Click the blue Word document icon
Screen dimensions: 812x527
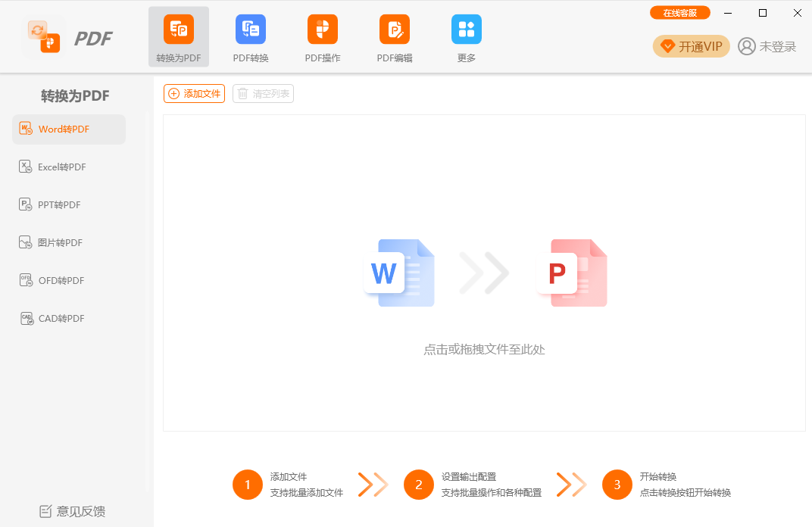pos(400,273)
